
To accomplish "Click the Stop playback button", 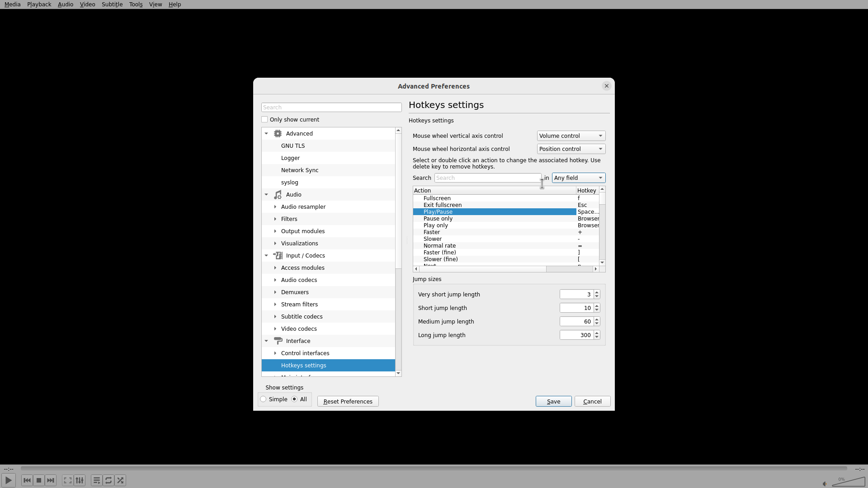I will tap(39, 480).
